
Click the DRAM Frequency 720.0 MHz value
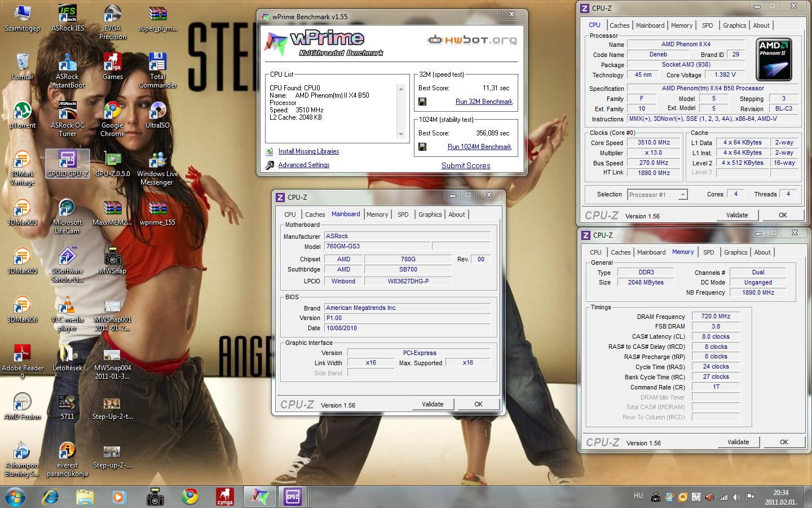coord(716,317)
